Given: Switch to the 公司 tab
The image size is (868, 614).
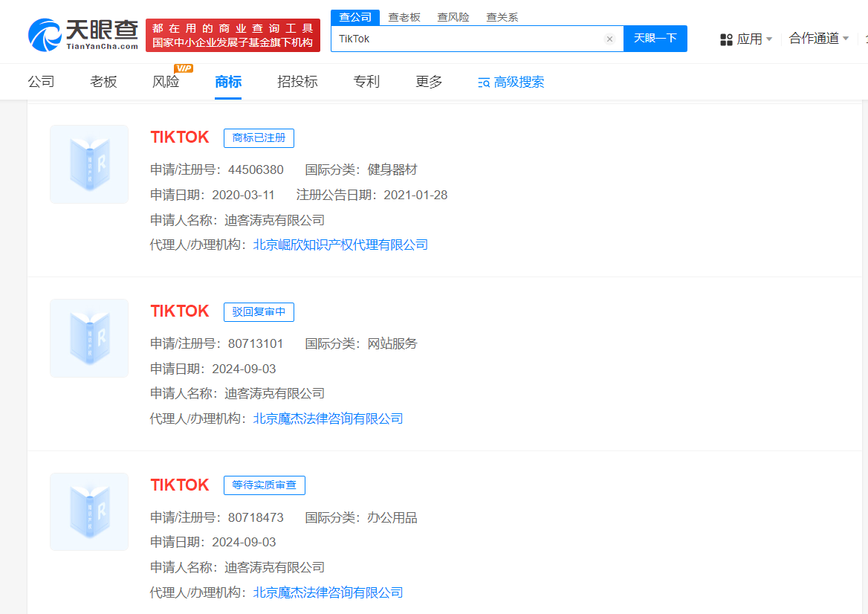Looking at the screenshot, I should (42, 82).
